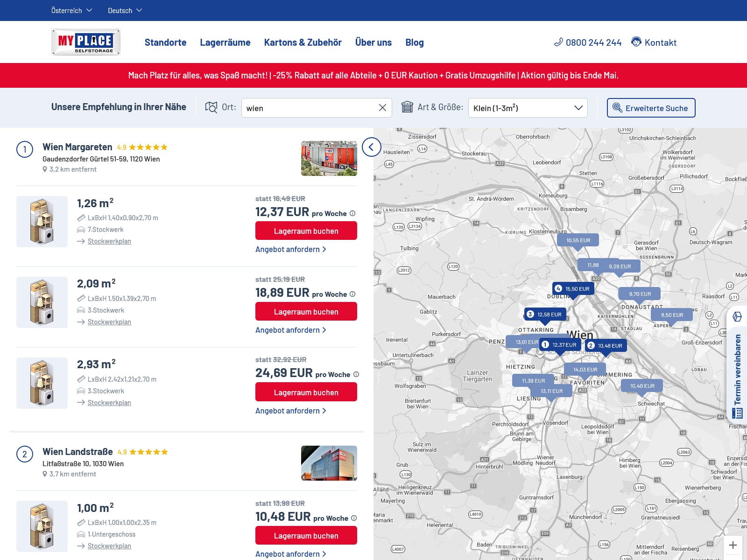The image size is (747, 560).
Task: Open the Kartons & Zubehör menu
Action: (x=303, y=42)
